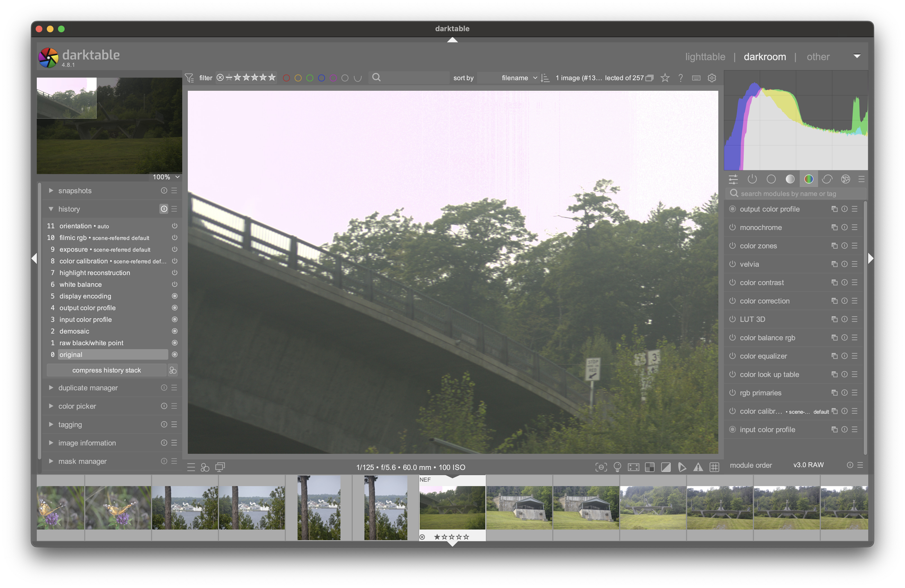Filter by green color label
Screen dimensions: 905x588
(310, 78)
